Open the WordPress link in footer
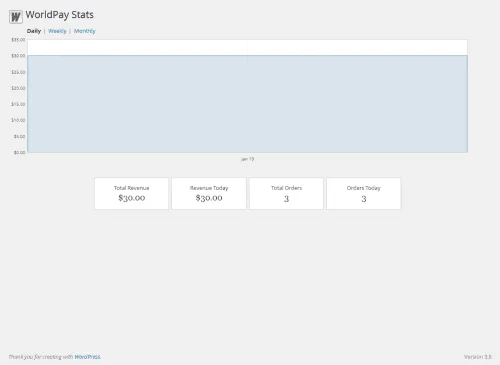This screenshot has height=365, width=500. 87,357
